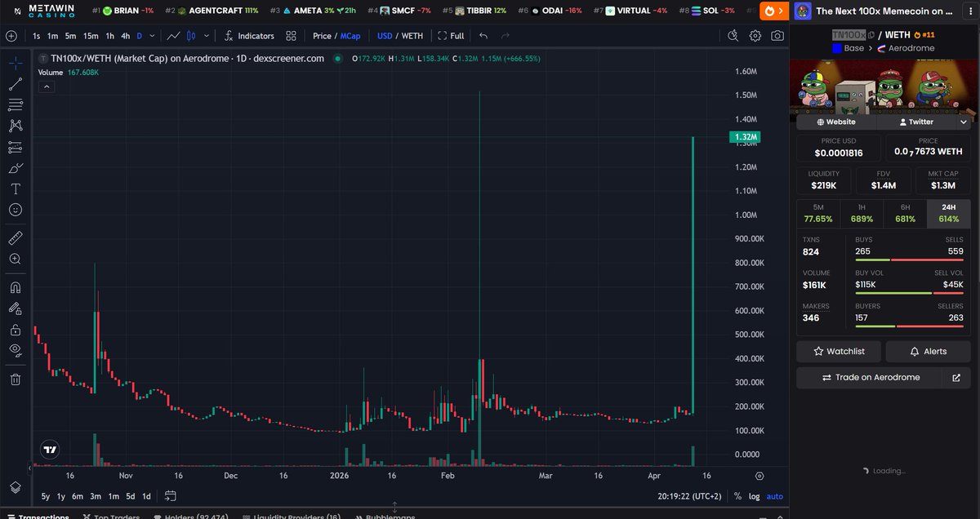Toggle stay in drawing mode
The image size is (980, 519).
(16, 308)
